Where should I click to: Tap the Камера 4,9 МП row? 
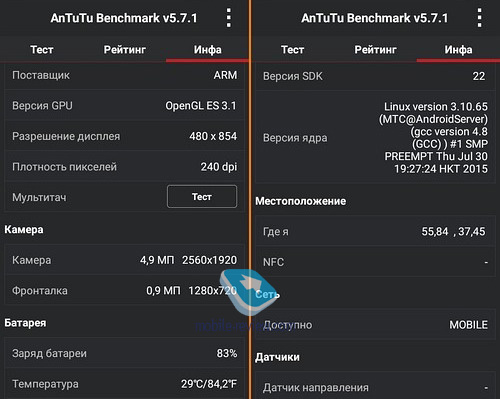point(124,260)
